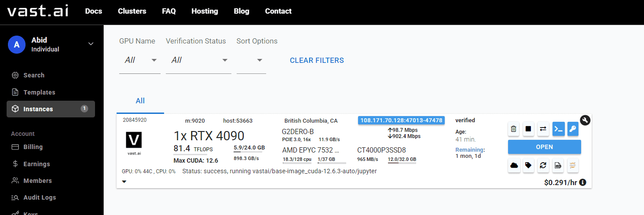
Task: Click the Max CUDA: 12.6 text
Action: click(196, 160)
